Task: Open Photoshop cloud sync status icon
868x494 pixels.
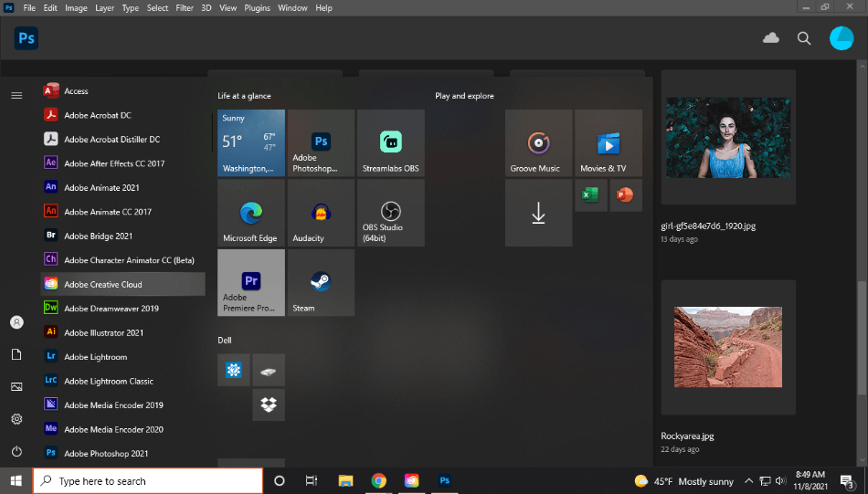Action: coord(770,38)
